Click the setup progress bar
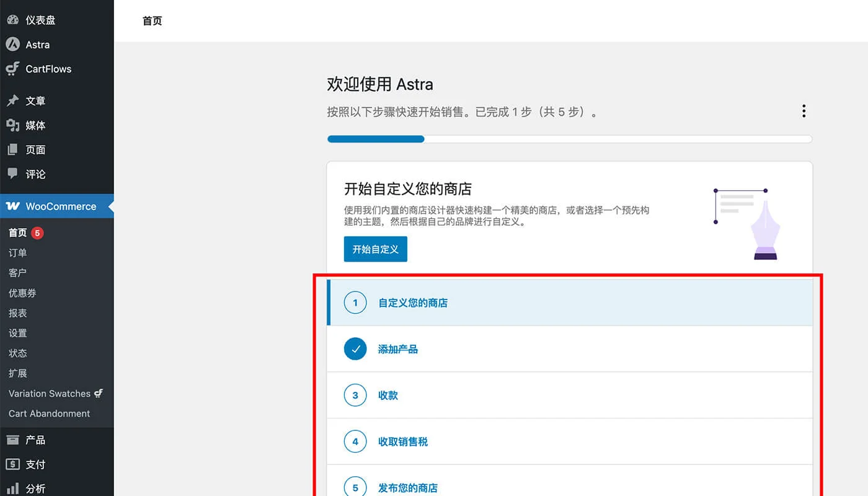The width and height of the screenshot is (868, 496). (x=569, y=139)
